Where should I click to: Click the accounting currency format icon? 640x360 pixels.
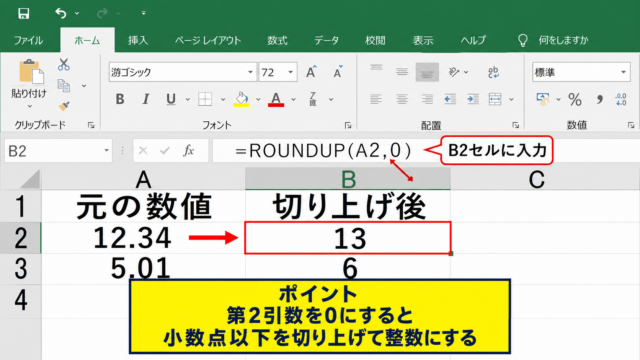(542, 99)
